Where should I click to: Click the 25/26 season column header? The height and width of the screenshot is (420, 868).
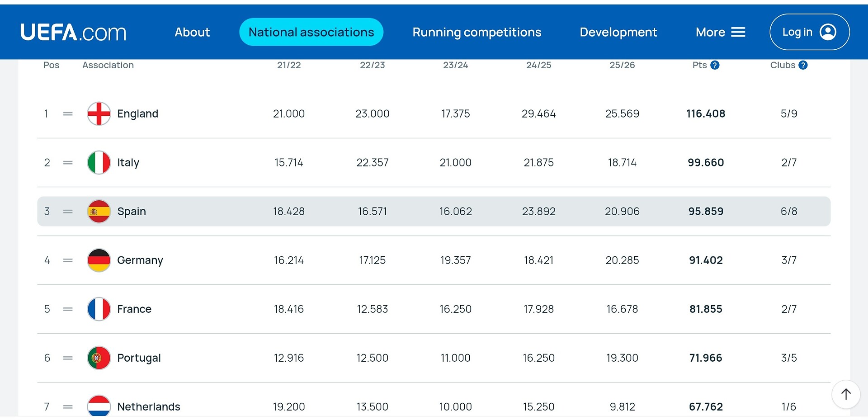pos(622,65)
